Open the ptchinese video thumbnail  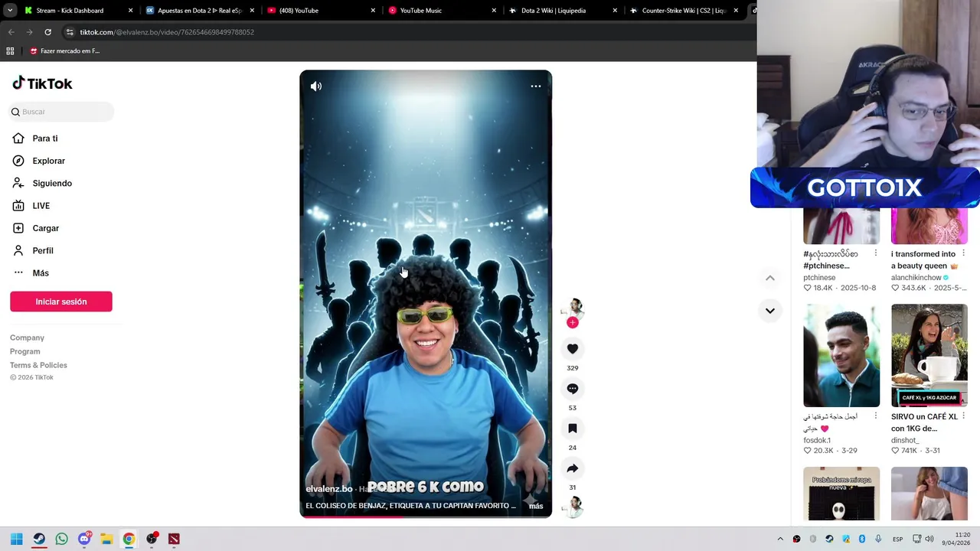pyautogui.click(x=841, y=226)
